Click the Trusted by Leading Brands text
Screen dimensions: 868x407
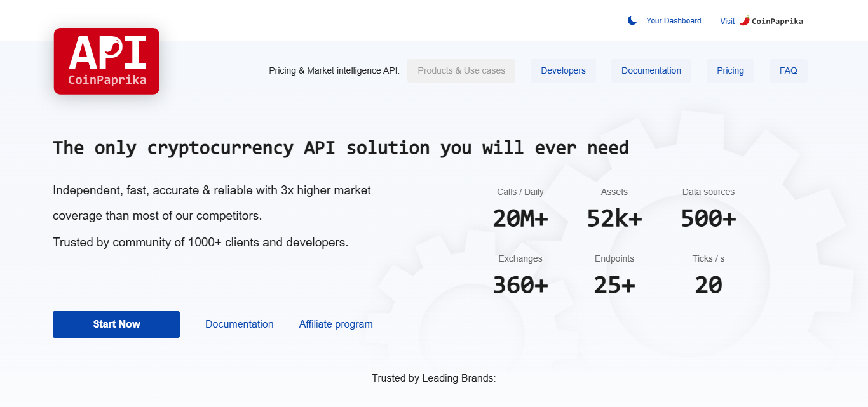tap(434, 378)
